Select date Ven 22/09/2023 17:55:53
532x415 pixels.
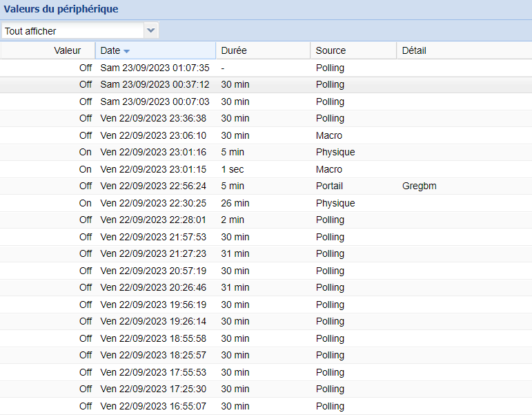pos(153,372)
